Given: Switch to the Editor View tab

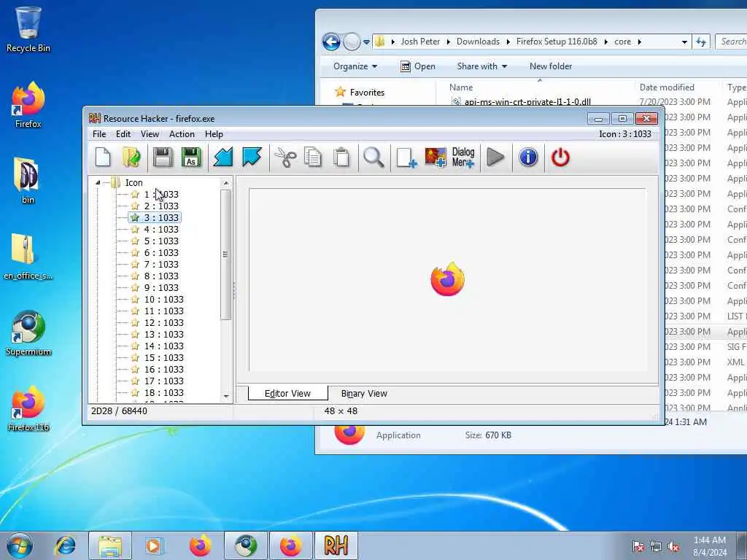Looking at the screenshot, I should point(287,393).
